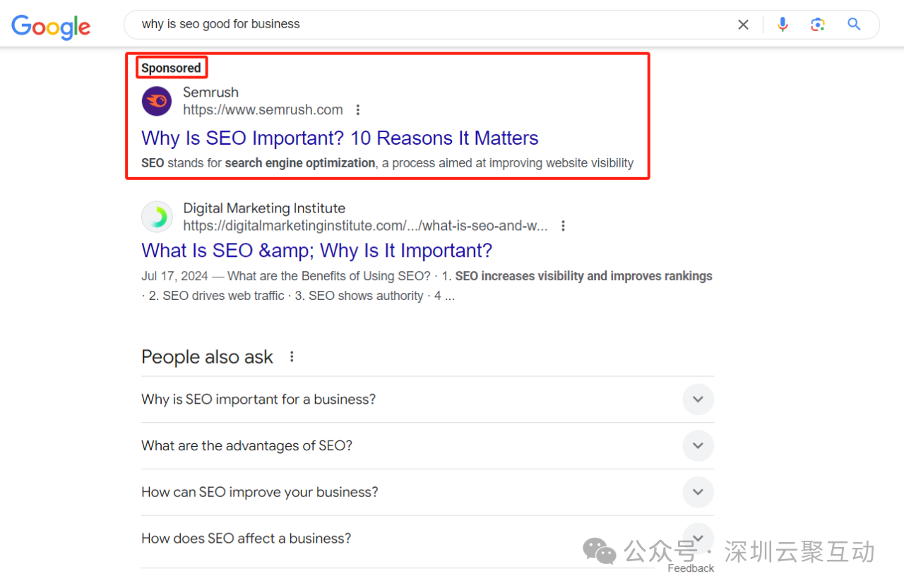The width and height of the screenshot is (904, 588).
Task: Start voice search with the microphone icon
Action: 783,25
